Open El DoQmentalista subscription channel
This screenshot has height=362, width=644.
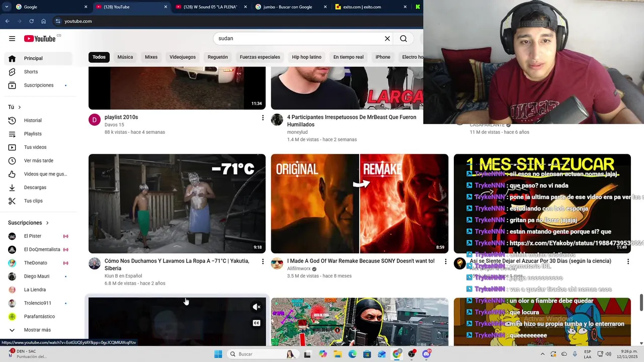click(x=38, y=249)
